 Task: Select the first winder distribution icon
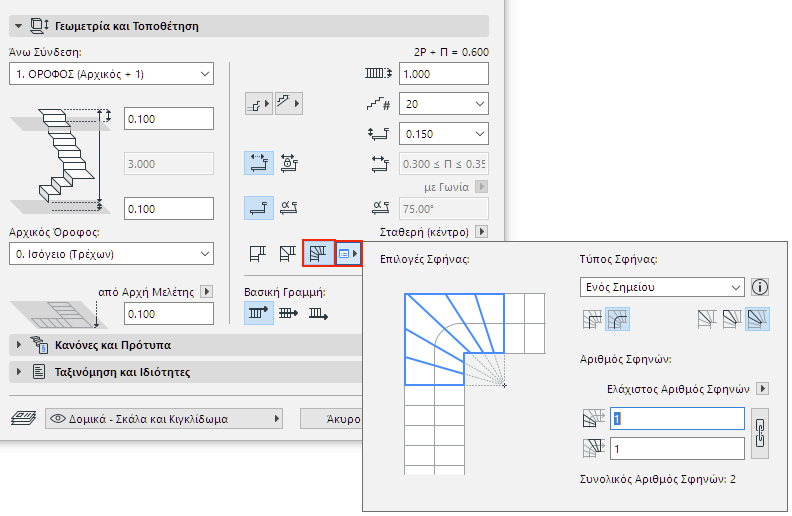tap(707, 319)
